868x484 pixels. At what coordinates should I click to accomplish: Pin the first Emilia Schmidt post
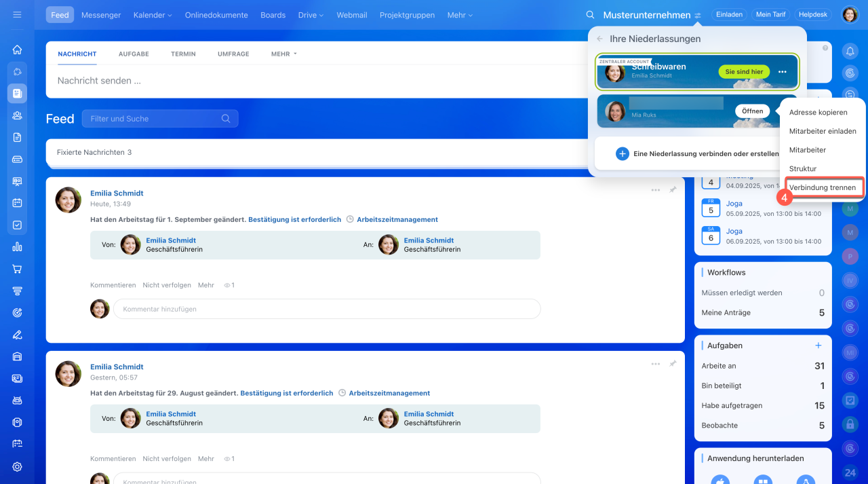click(x=673, y=191)
